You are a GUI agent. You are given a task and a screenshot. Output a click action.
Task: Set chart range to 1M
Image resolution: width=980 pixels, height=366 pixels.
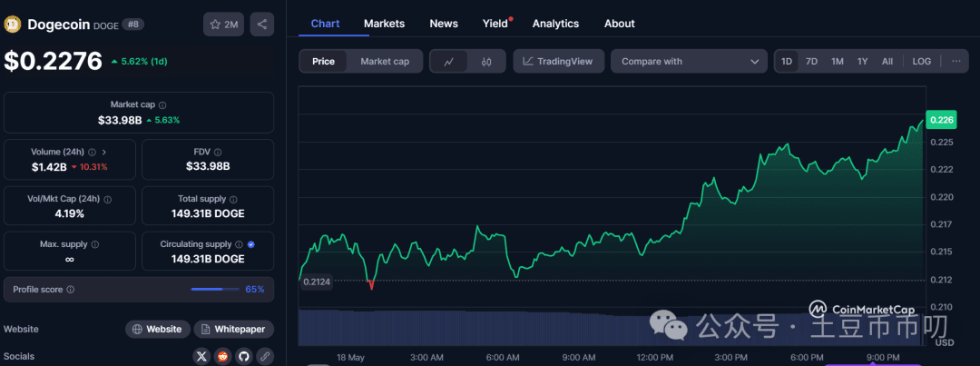[x=838, y=62]
